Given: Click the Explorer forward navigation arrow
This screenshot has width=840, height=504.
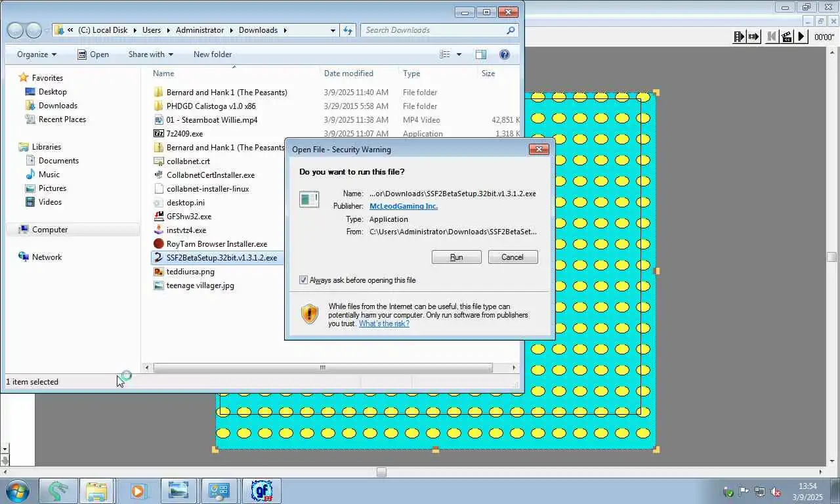Looking at the screenshot, I should click(33, 30).
